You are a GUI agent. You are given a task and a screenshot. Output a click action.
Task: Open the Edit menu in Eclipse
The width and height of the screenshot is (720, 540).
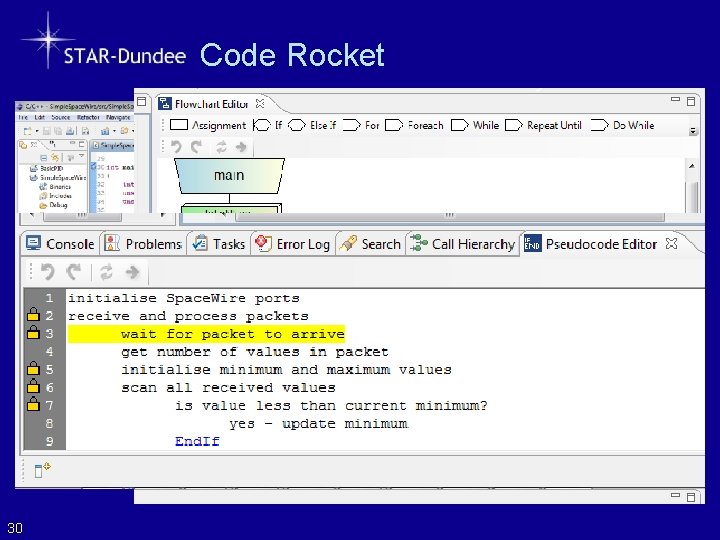[39, 118]
